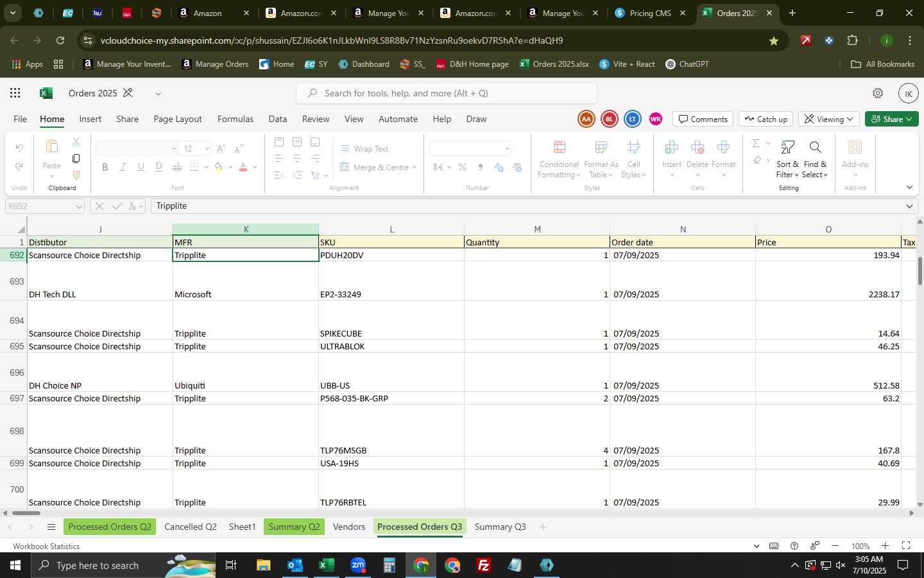924x578 pixels.
Task: Open File Explorer in the Windows taskbar
Action: tap(263, 565)
